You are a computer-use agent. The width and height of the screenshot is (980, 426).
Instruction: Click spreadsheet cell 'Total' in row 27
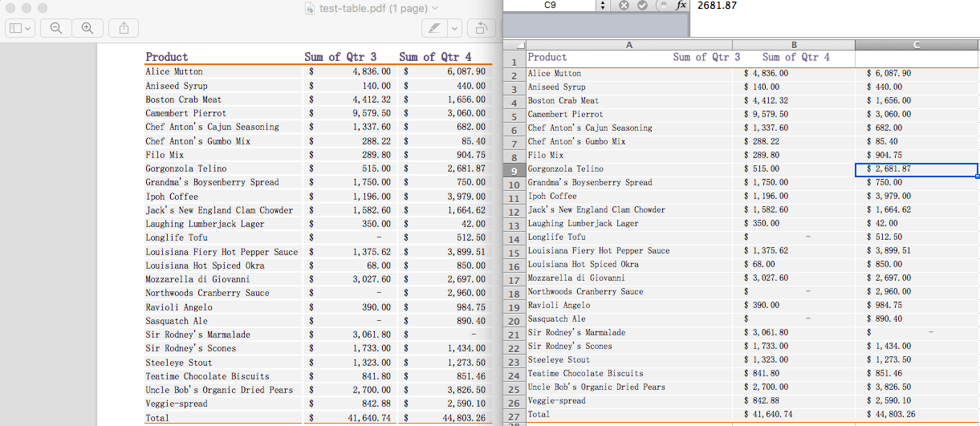[x=539, y=415]
